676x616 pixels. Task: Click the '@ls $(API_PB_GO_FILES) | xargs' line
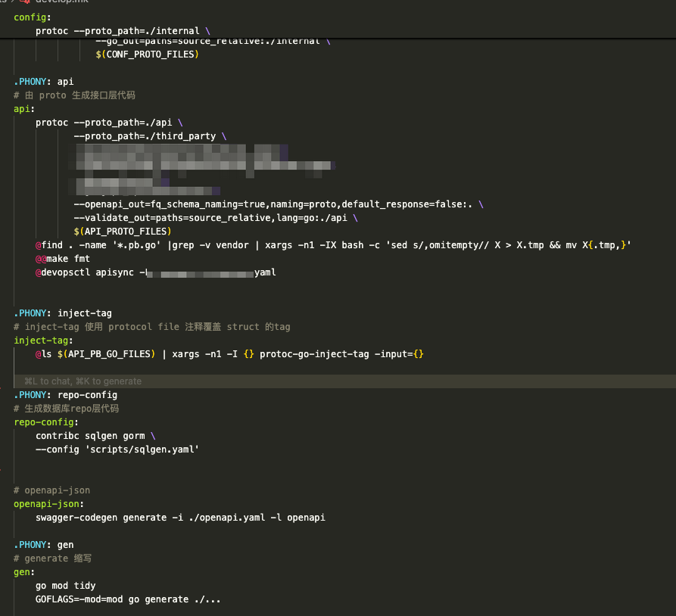(x=230, y=354)
